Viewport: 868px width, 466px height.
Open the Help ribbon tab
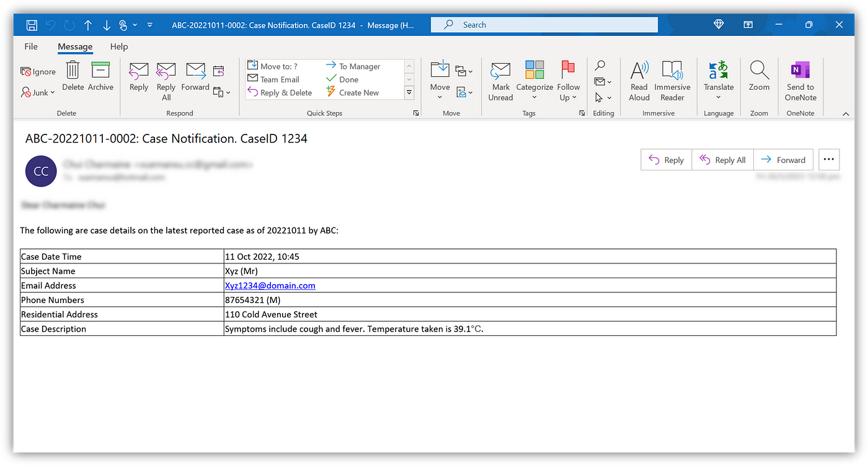(119, 46)
